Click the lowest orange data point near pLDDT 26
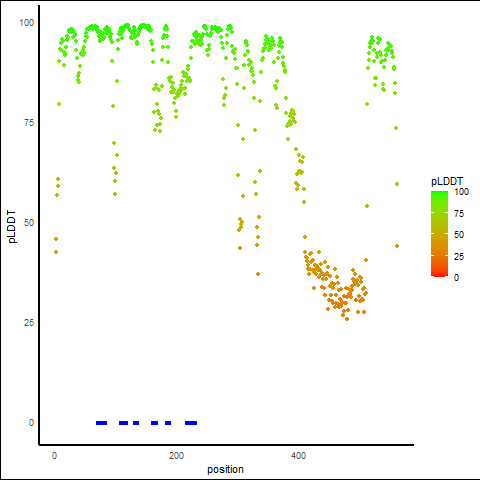 coord(347,319)
